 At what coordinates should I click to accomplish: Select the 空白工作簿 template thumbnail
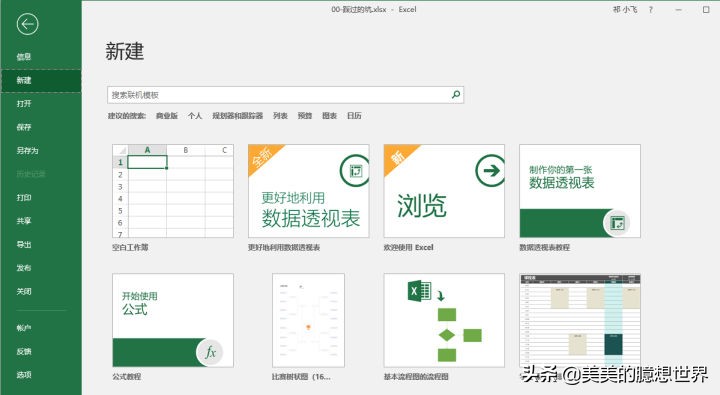coord(173,191)
